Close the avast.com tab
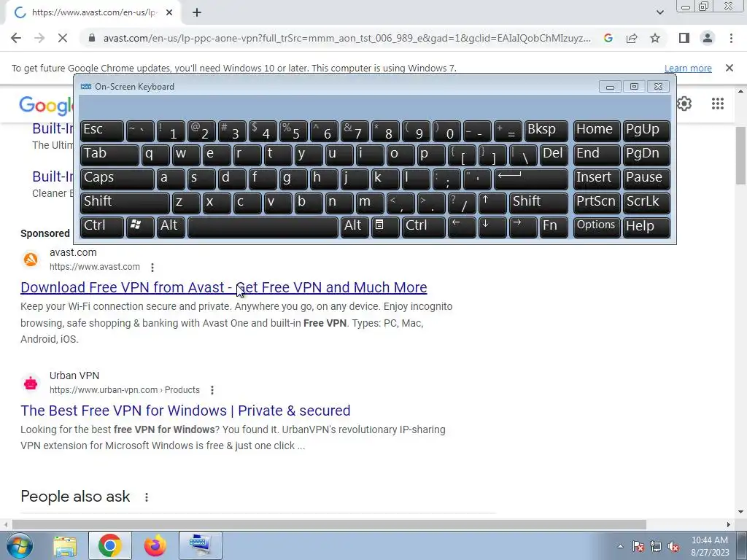747x560 pixels. point(169,13)
